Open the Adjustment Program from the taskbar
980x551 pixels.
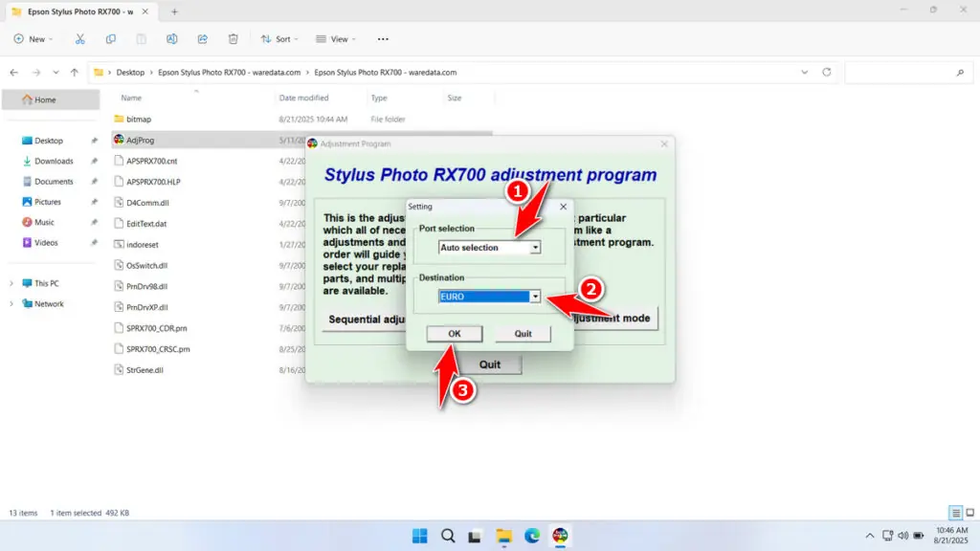click(560, 536)
